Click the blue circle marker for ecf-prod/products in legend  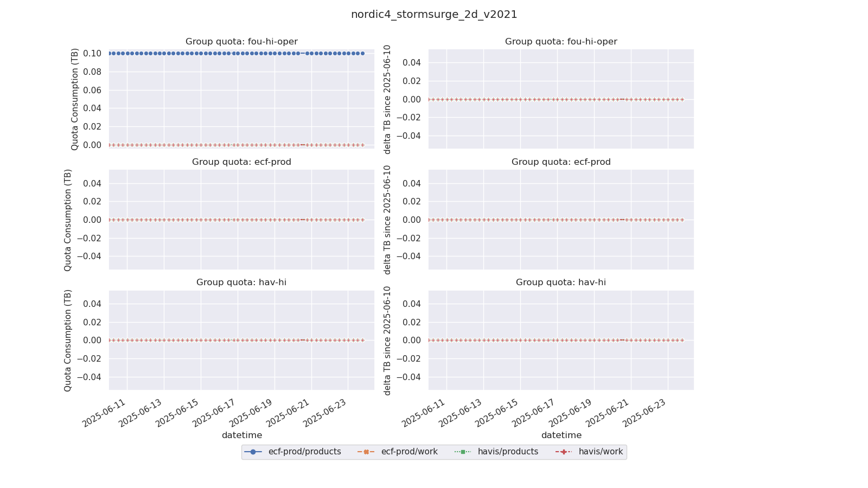click(x=253, y=452)
